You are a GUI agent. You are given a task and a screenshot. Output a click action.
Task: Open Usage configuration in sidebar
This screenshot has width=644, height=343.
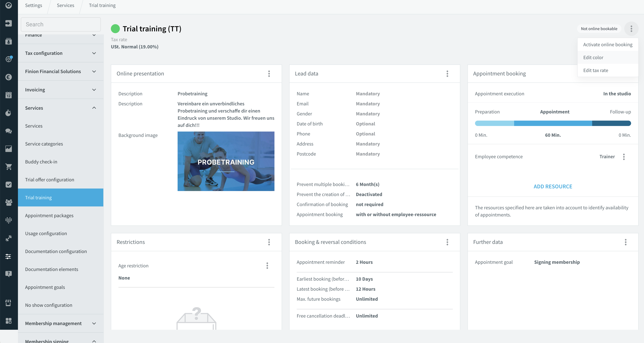tap(61, 233)
